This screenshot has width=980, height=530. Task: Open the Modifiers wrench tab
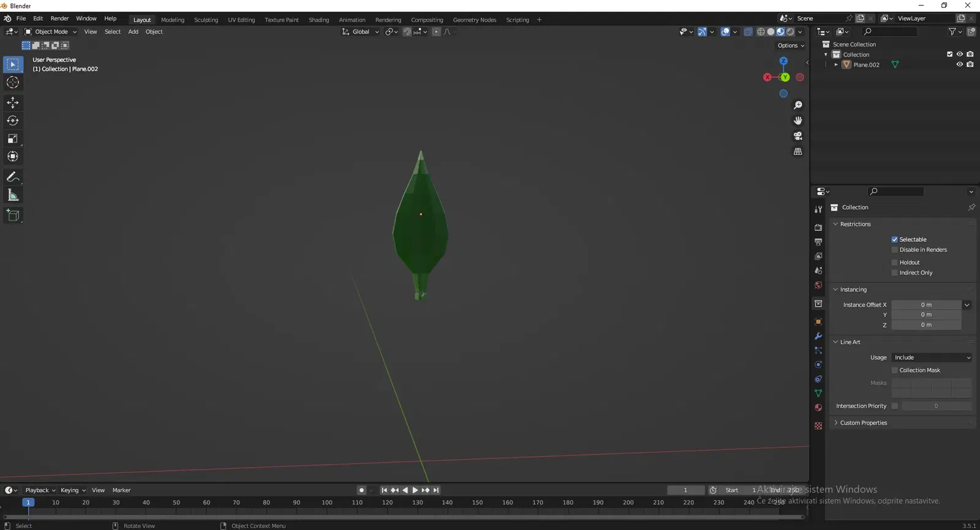[818, 336]
